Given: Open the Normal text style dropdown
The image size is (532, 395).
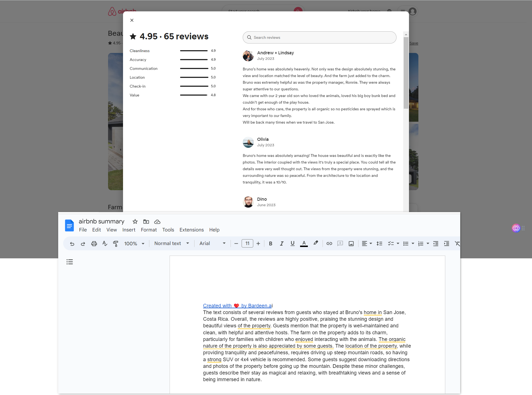Looking at the screenshot, I should point(172,243).
